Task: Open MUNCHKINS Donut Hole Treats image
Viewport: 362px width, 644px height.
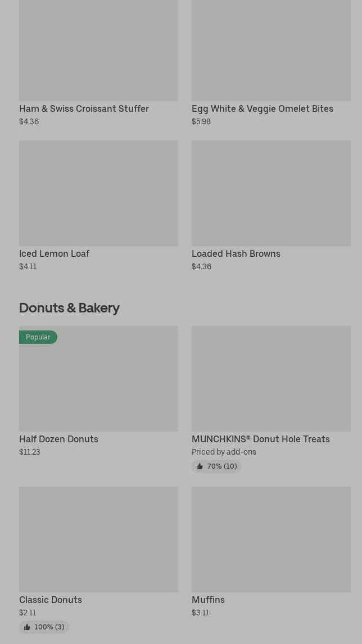Action: coord(271,379)
